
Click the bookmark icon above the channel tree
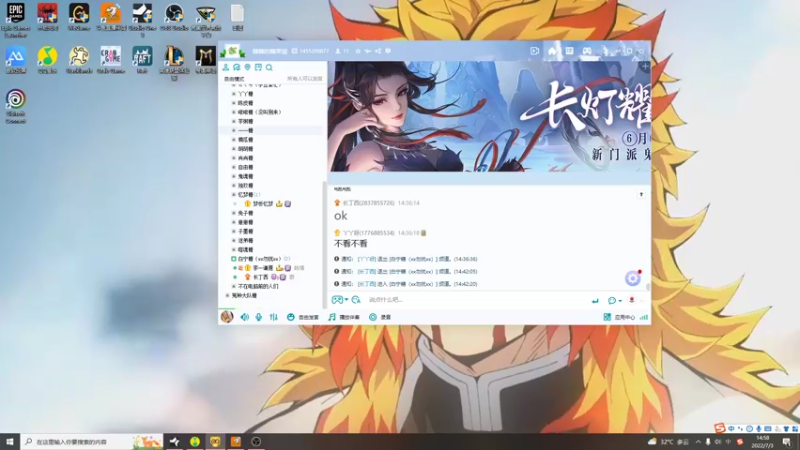point(258,67)
